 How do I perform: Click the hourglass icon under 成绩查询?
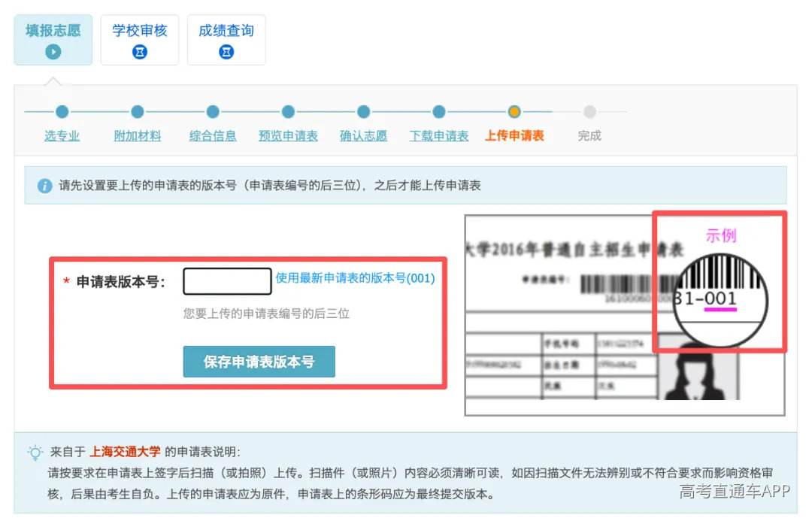click(x=226, y=52)
